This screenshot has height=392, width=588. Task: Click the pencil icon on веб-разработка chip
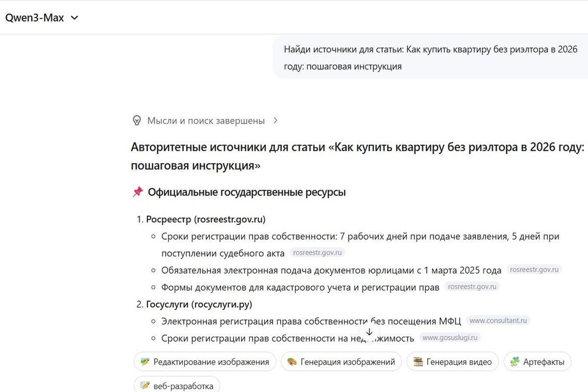click(x=146, y=385)
